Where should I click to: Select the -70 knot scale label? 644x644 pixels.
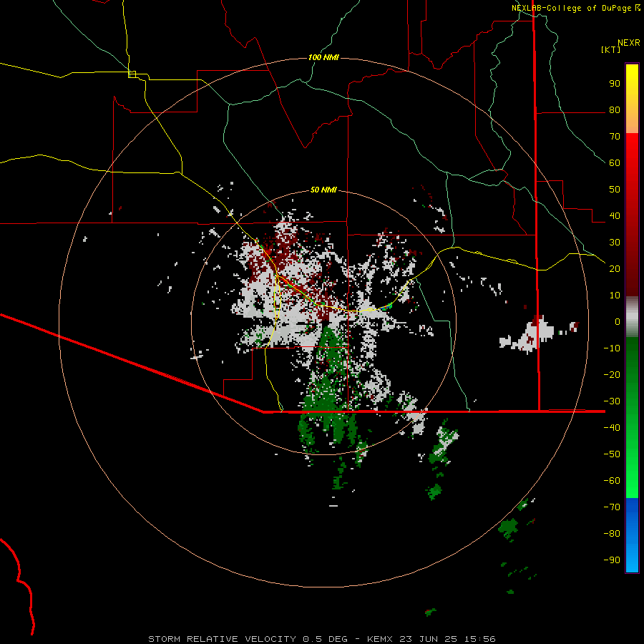tap(612, 507)
